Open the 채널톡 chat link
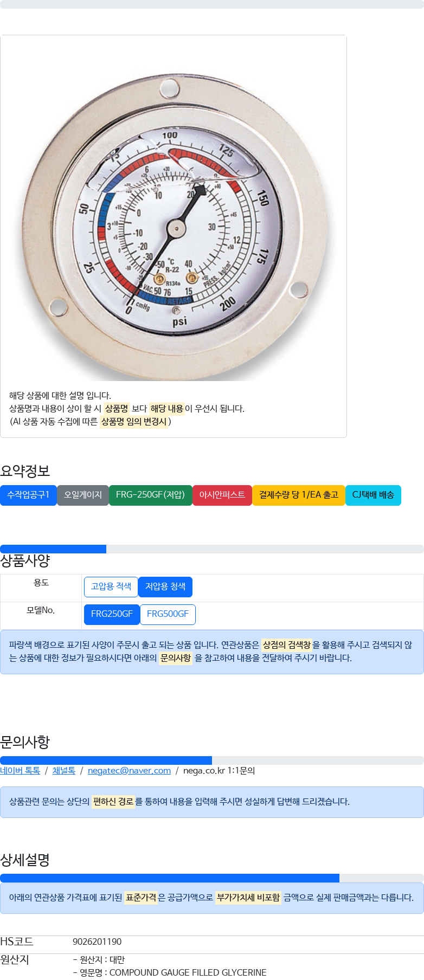The width and height of the screenshot is (424, 980). pos(64,771)
